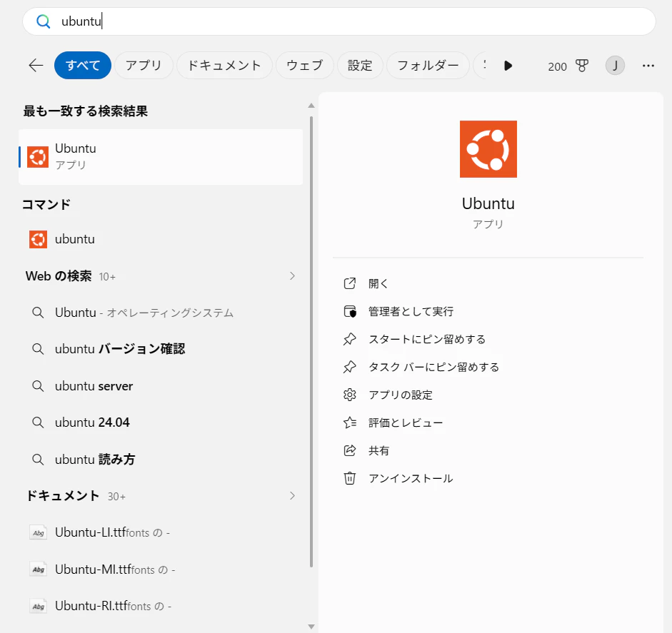Switch to the ドキュメント filter tab

tap(224, 66)
